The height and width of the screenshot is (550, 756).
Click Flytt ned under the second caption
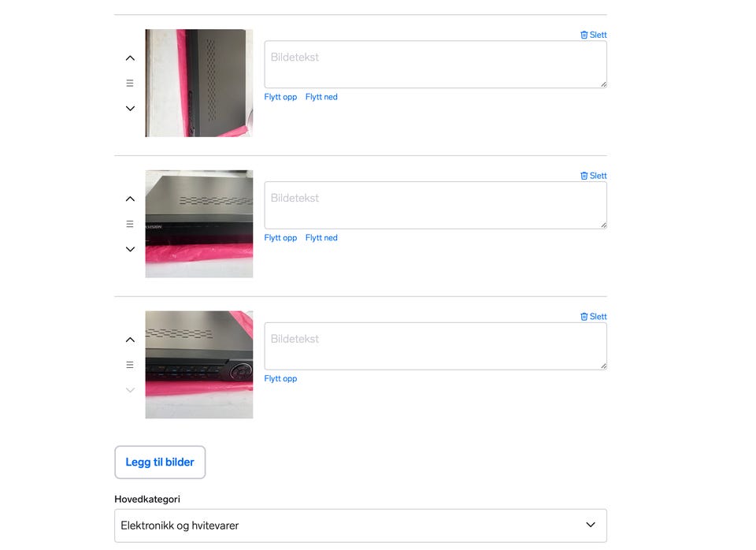click(321, 238)
